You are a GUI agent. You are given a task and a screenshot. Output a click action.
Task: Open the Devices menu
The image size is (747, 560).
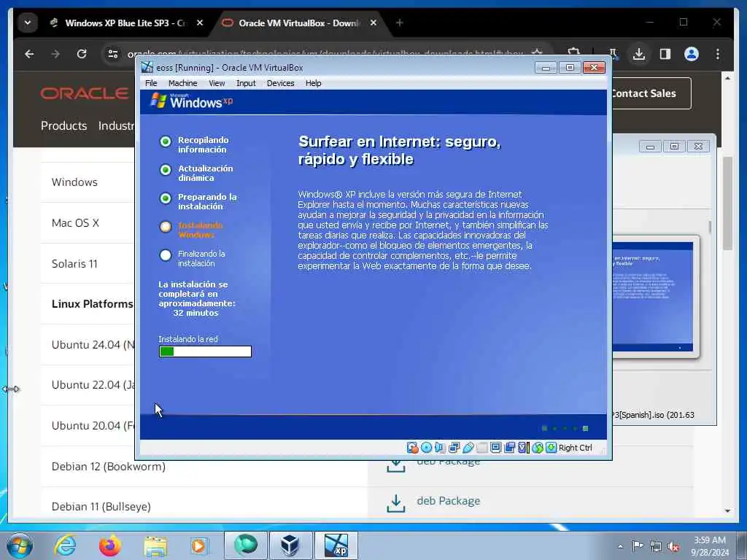(x=281, y=83)
